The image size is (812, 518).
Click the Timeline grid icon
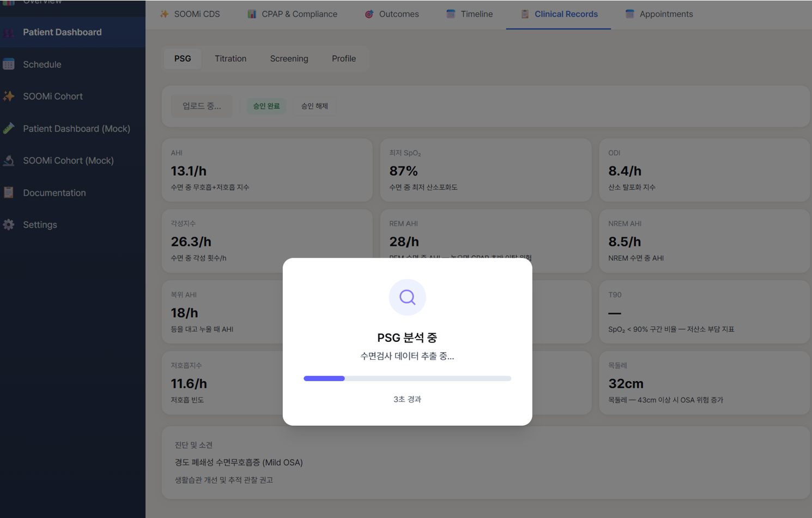pos(450,14)
